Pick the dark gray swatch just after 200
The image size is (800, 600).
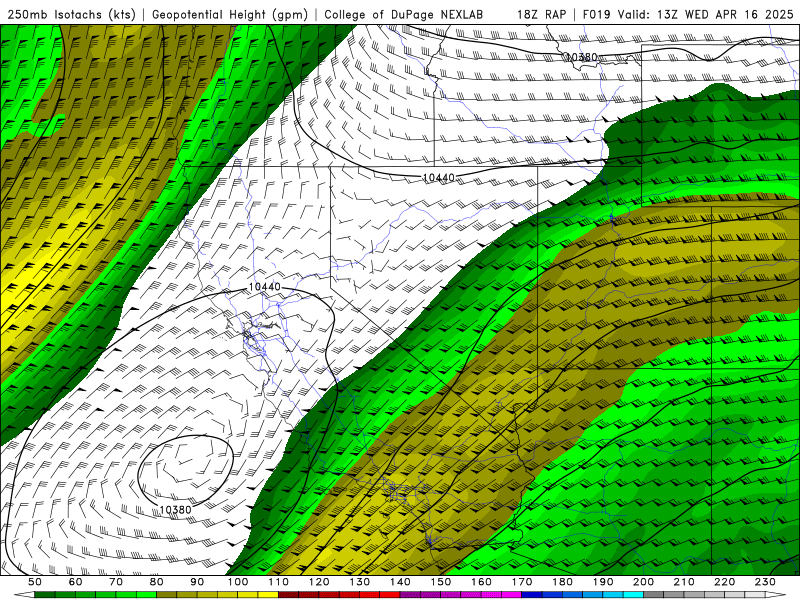click(654, 595)
